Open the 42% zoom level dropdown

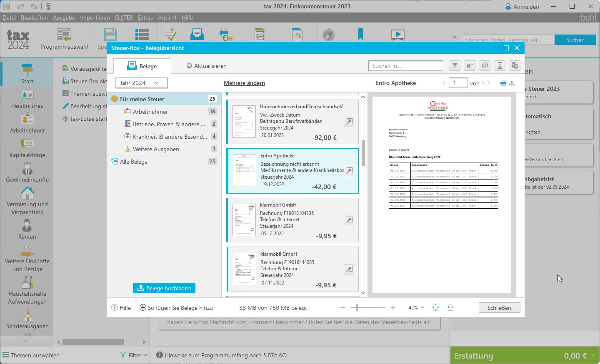pyautogui.click(x=416, y=307)
